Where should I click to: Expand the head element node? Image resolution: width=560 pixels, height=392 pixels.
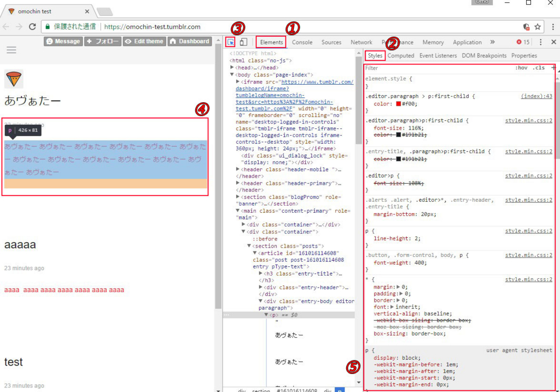(232, 67)
